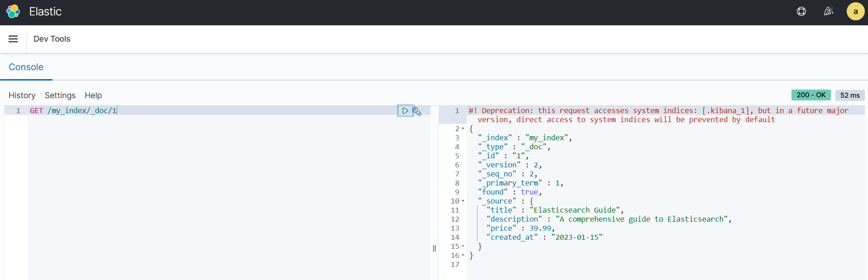Click the "found" : true line
This screenshot has height=280, width=868.
[x=510, y=192]
